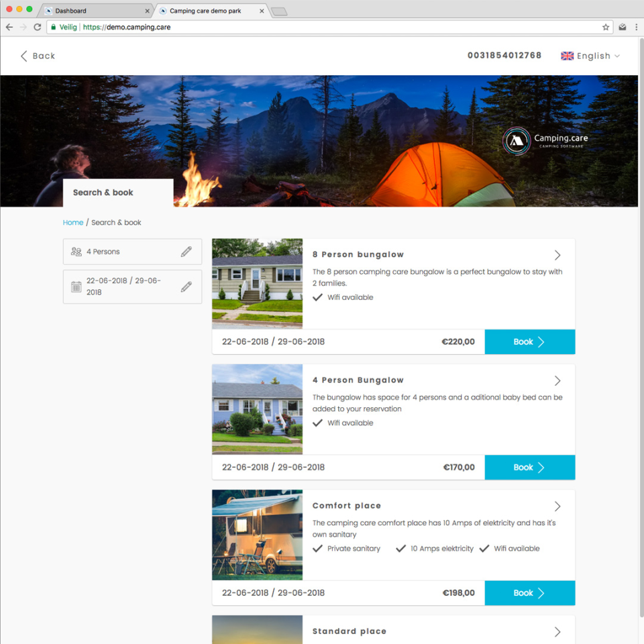Click 10 Amps elektricity feature text
Image resolution: width=644 pixels, height=644 pixels.
[x=442, y=549]
